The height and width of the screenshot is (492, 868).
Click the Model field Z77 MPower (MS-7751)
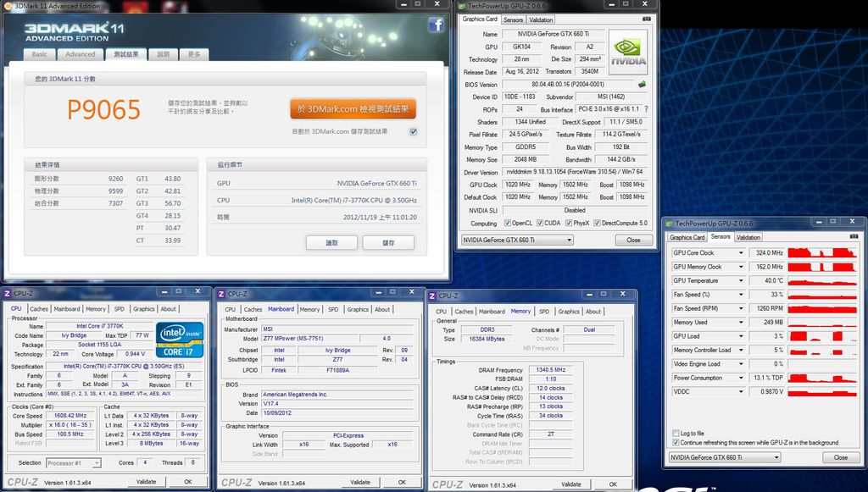309,339
